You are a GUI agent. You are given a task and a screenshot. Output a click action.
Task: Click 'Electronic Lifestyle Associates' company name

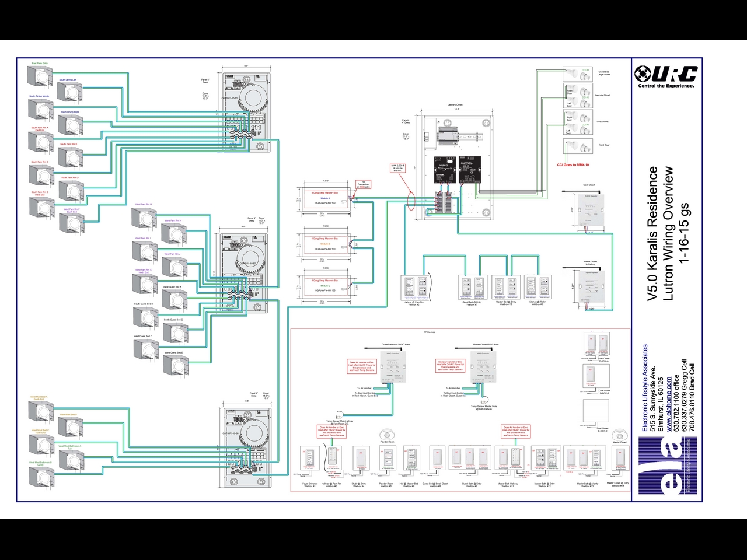tap(645, 388)
